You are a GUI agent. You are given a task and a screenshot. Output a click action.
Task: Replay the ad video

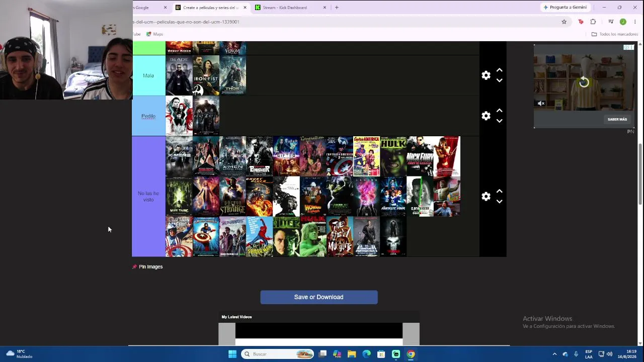(x=584, y=82)
